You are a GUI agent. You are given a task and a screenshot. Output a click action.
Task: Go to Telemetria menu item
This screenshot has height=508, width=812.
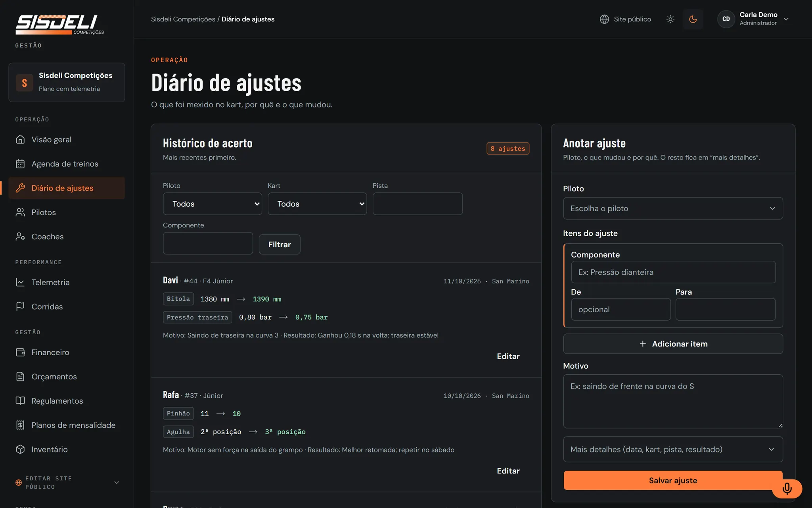(67, 282)
